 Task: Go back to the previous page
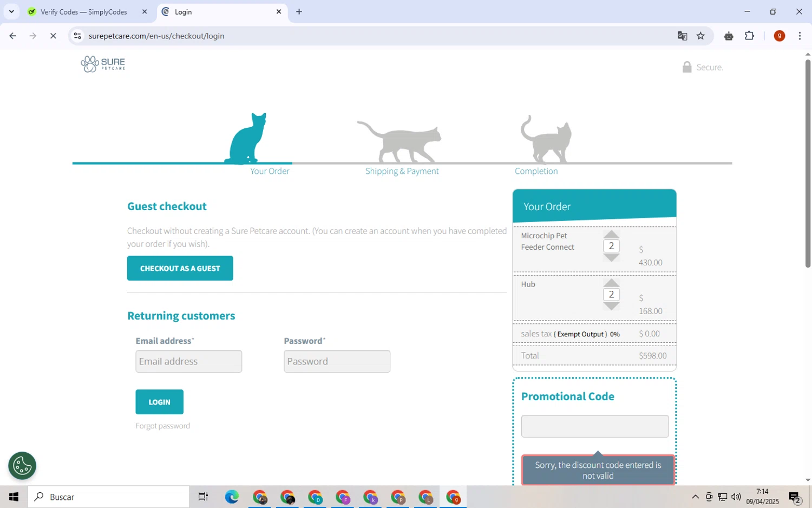pyautogui.click(x=13, y=36)
